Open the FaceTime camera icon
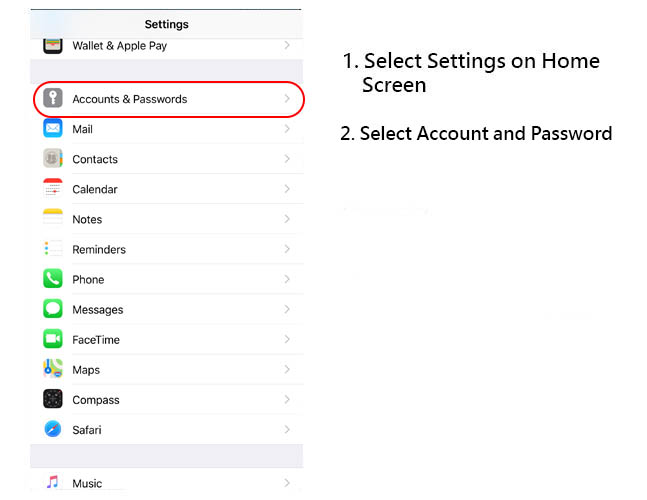 pyautogui.click(x=53, y=339)
